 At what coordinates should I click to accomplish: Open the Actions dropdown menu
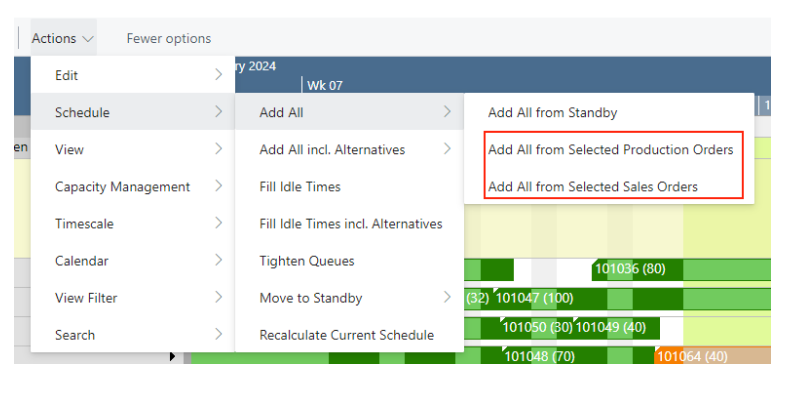click(63, 39)
